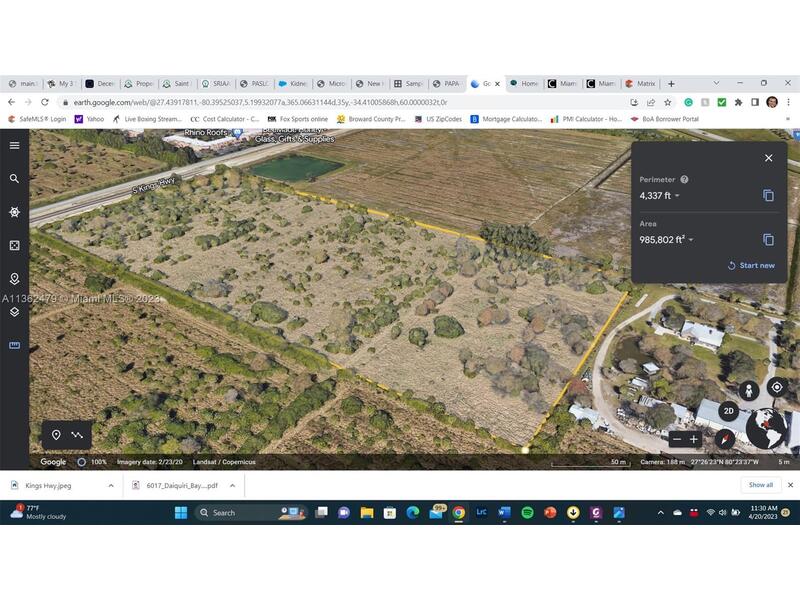Click the address bar URL
This screenshot has height=600, width=800.
tap(260, 103)
